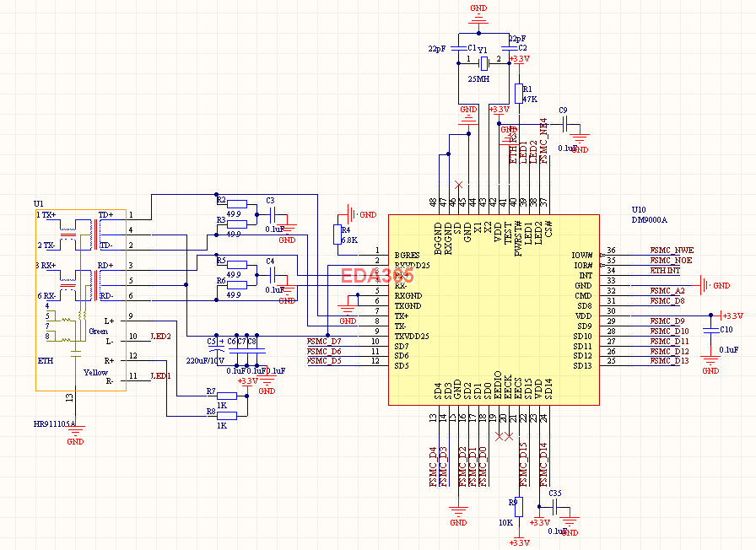Click the LED1 net label on pin 11
The width and height of the screenshot is (756, 550).
[x=161, y=376]
